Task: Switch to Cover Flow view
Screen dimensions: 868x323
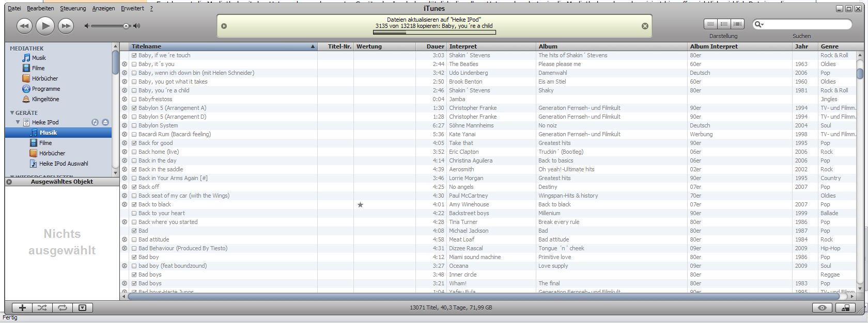Action: [x=738, y=24]
